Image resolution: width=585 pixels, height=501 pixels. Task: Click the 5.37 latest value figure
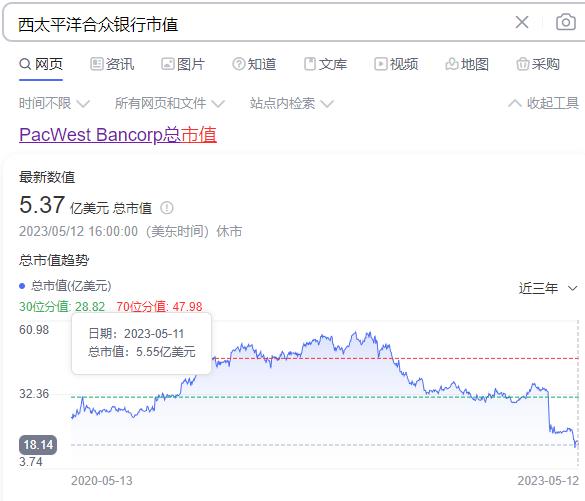42,205
